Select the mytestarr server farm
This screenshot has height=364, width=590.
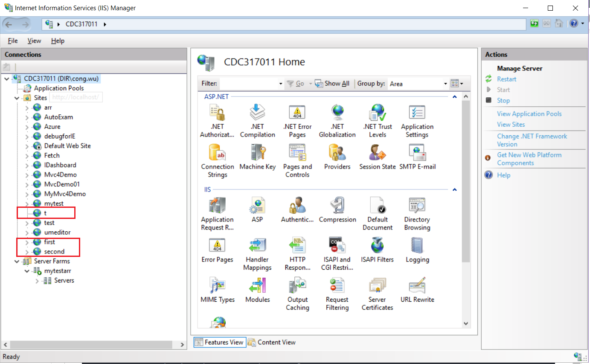coord(58,271)
